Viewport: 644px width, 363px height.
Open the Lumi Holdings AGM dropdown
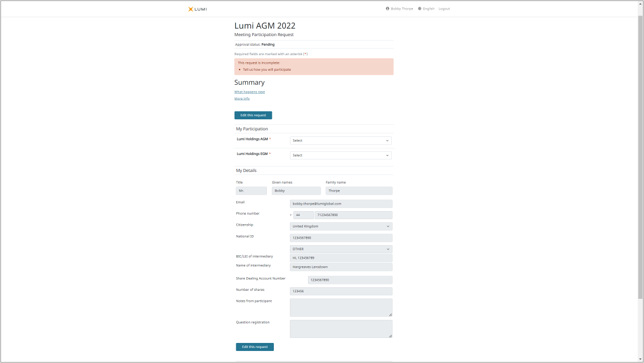pos(341,141)
